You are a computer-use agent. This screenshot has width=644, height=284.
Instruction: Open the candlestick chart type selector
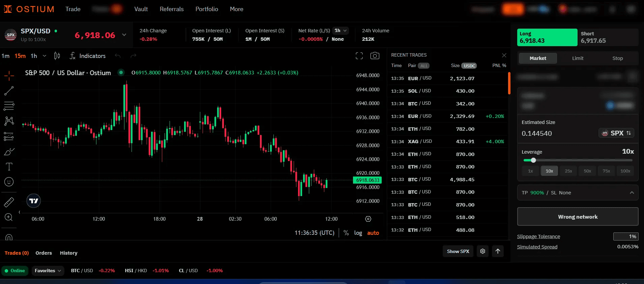click(57, 56)
